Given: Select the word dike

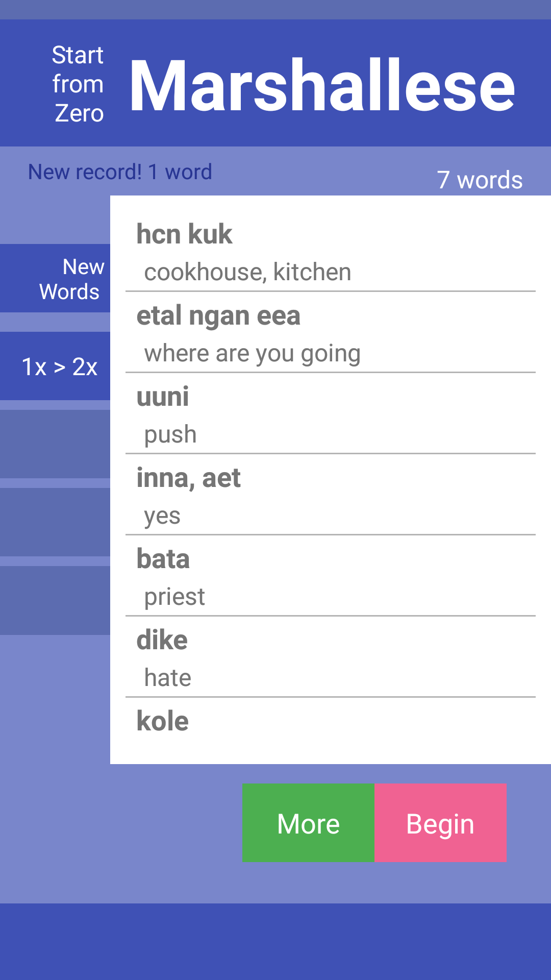Looking at the screenshot, I should tap(161, 640).
